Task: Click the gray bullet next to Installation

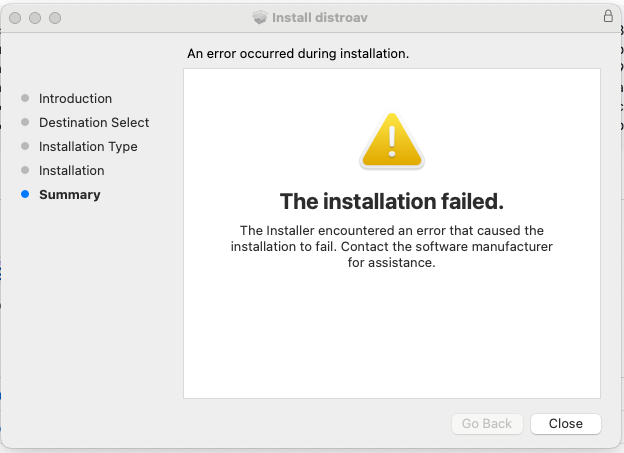Action: (x=25, y=170)
